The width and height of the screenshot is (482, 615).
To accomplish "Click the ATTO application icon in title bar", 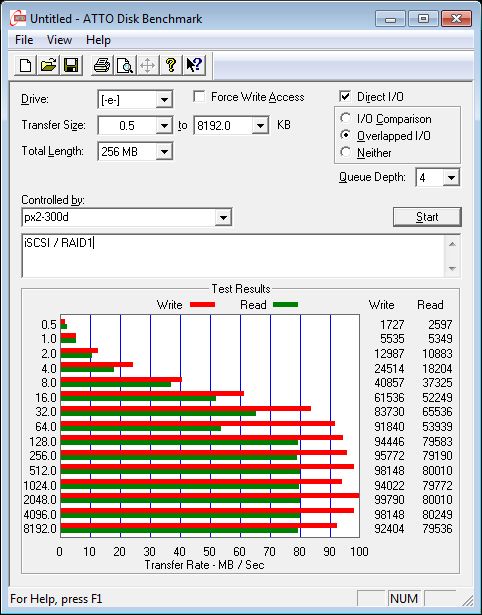I will (x=18, y=18).
